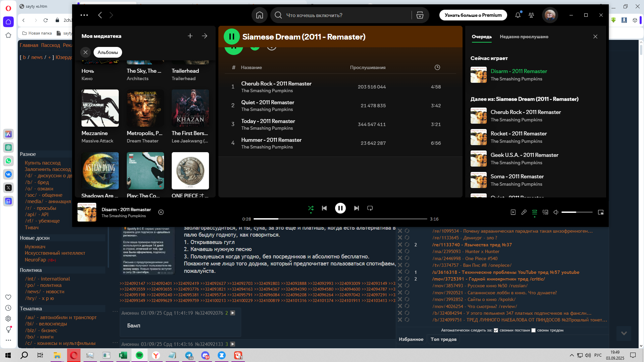Open WhatsApp in the Opera sidebar
The height and width of the screenshot is (362, 644).
coord(8,161)
